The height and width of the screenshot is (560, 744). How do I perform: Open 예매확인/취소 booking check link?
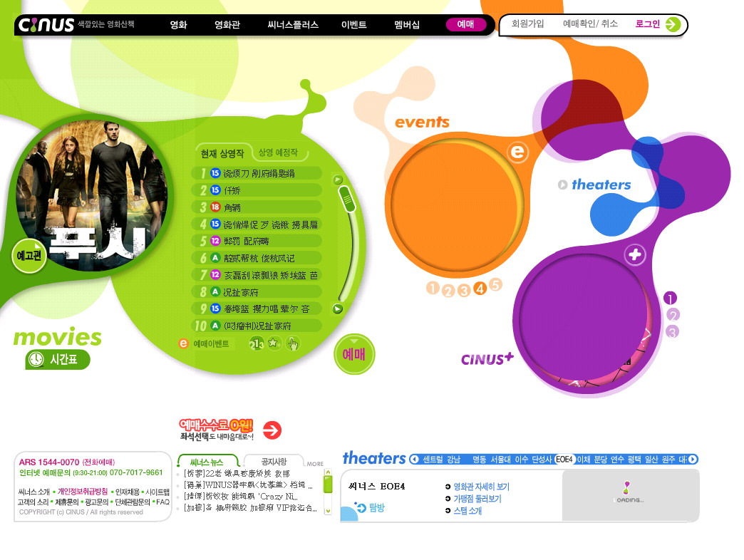coord(590,24)
